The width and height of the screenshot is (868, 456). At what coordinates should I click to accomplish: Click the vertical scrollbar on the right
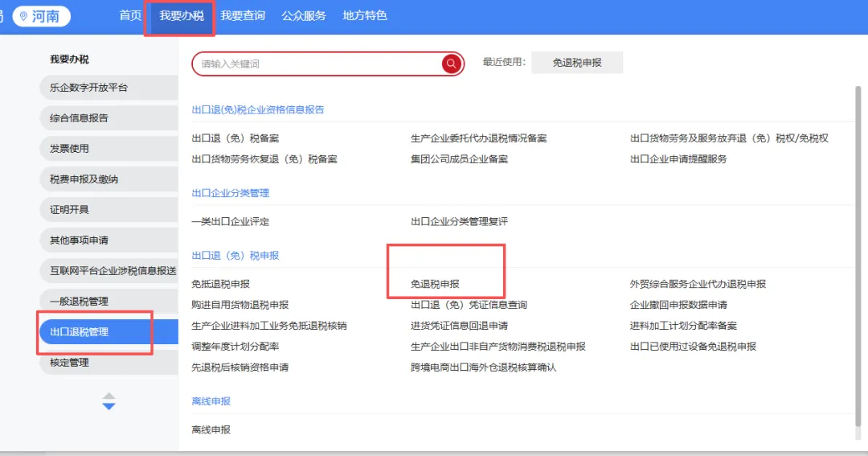point(858,256)
